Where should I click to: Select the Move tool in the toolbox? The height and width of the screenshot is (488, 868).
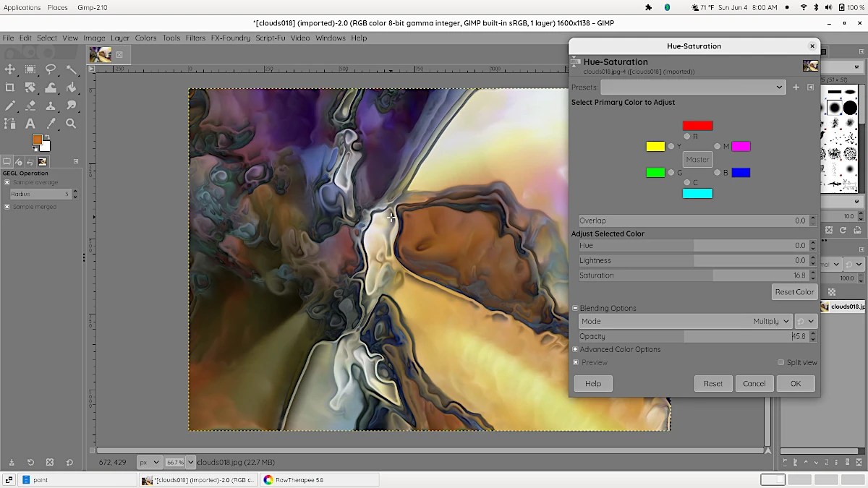(10, 69)
